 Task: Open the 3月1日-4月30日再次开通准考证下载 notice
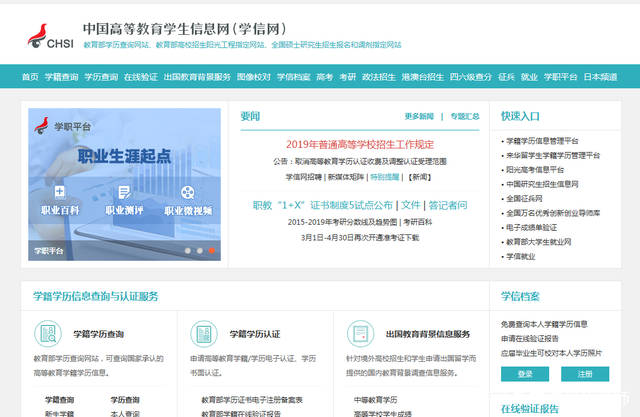click(360, 237)
